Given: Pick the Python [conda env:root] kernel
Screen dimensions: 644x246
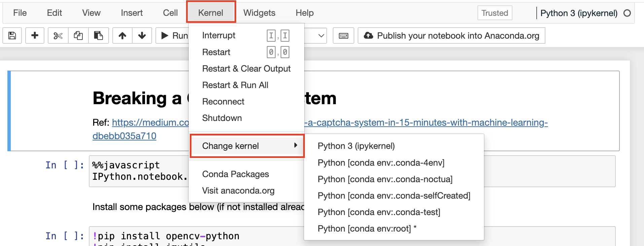Looking at the screenshot, I should 367,229.
